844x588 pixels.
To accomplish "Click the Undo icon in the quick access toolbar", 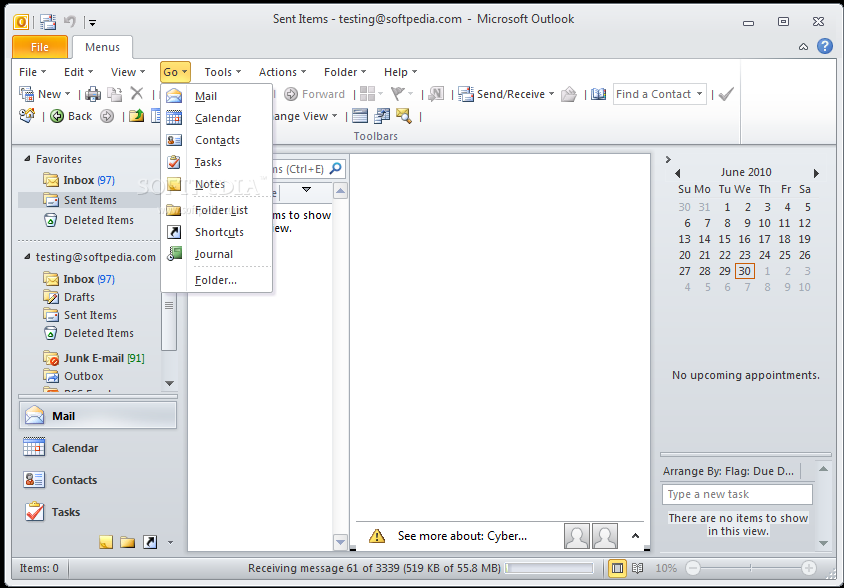I will (x=69, y=22).
